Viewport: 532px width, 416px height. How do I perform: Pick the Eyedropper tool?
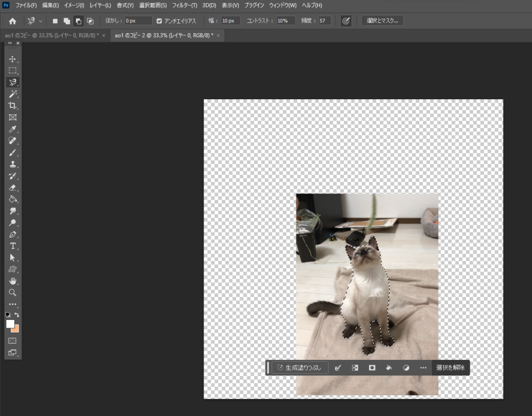click(12, 129)
